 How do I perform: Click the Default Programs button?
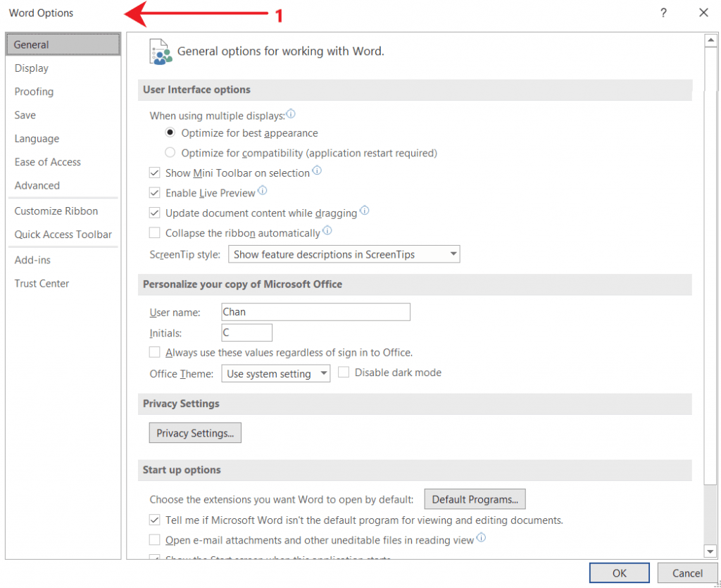(475, 499)
